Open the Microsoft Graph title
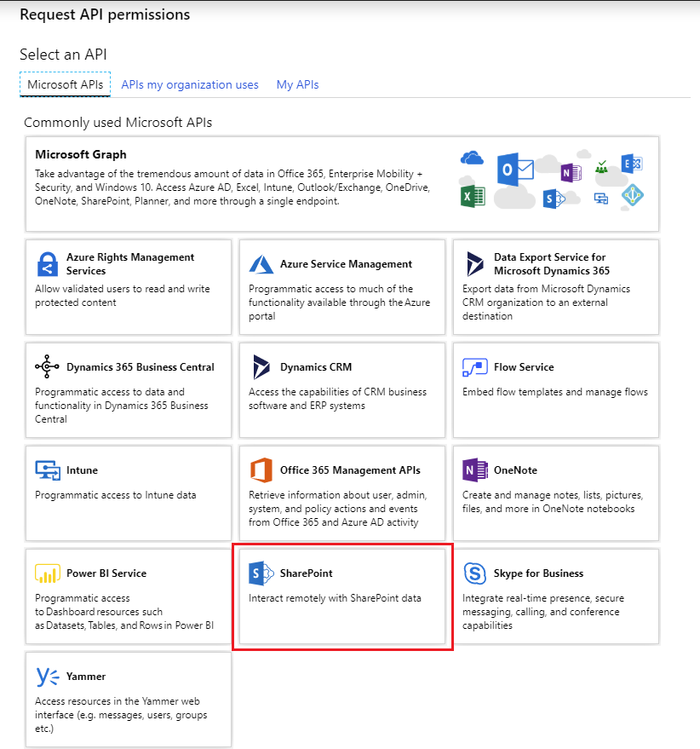This screenshot has height=749, width=700. (81, 154)
